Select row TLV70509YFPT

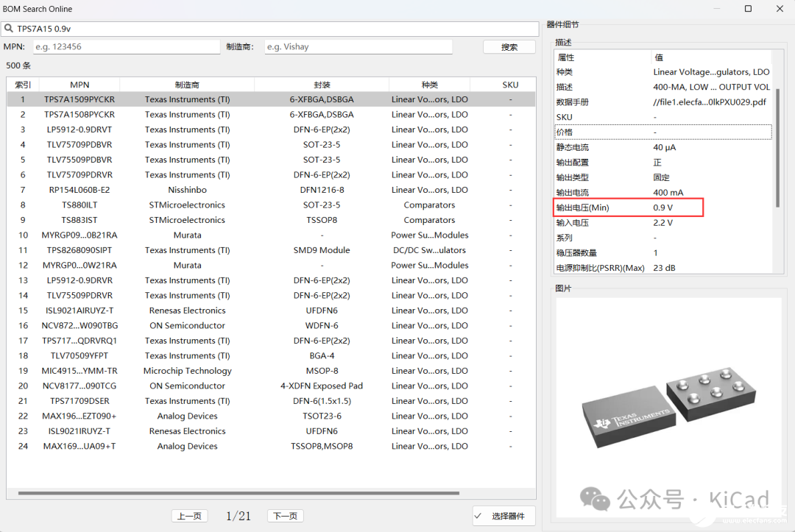[x=271, y=355]
